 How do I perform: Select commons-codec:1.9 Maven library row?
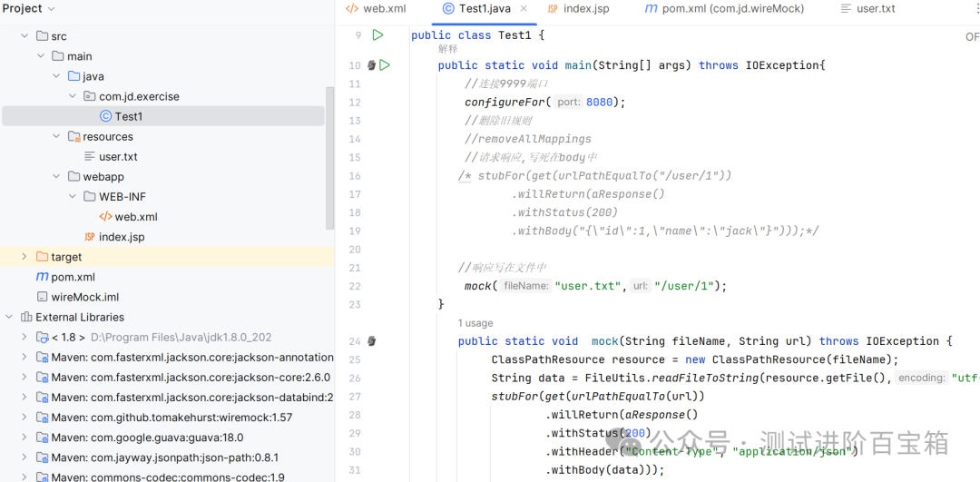tap(167, 477)
